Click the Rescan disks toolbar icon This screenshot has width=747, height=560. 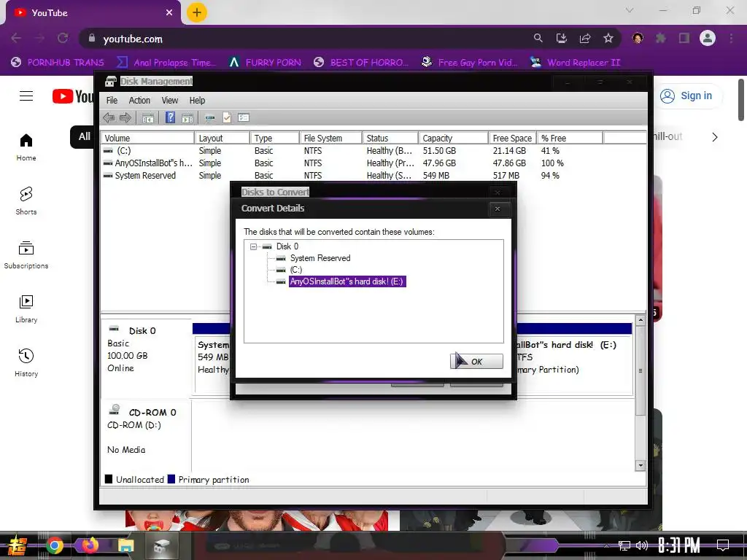(x=209, y=117)
